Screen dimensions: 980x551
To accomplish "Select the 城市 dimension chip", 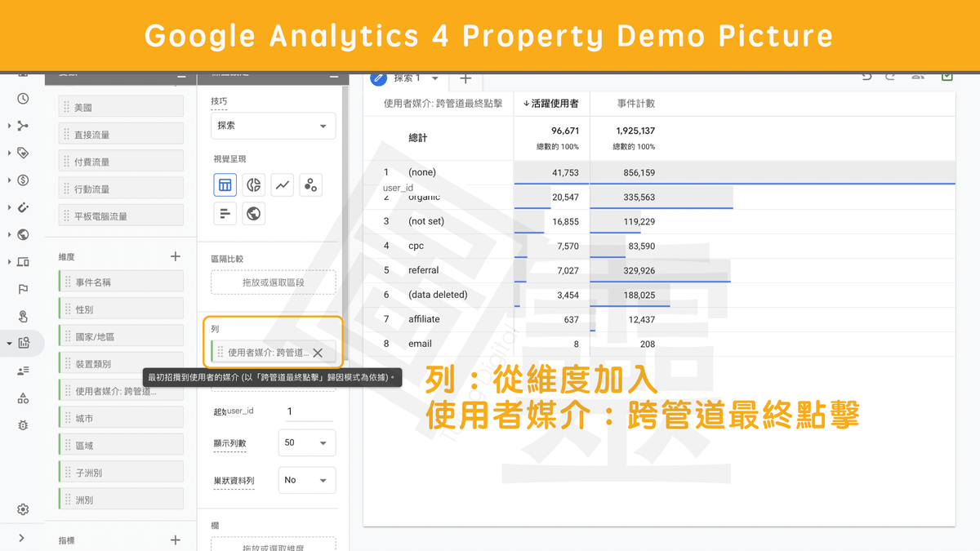I will click(x=121, y=418).
